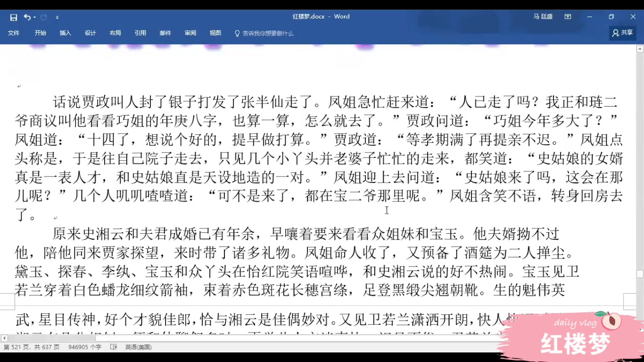Image resolution: width=644 pixels, height=362 pixels.
Task: Open Customize Quick Access Toolbar dropdown
Action: pyautogui.click(x=57, y=18)
